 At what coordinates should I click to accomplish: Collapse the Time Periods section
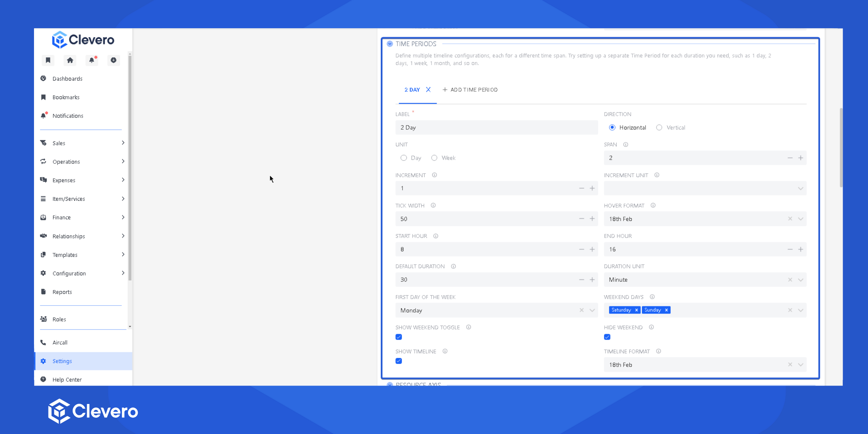coord(390,44)
